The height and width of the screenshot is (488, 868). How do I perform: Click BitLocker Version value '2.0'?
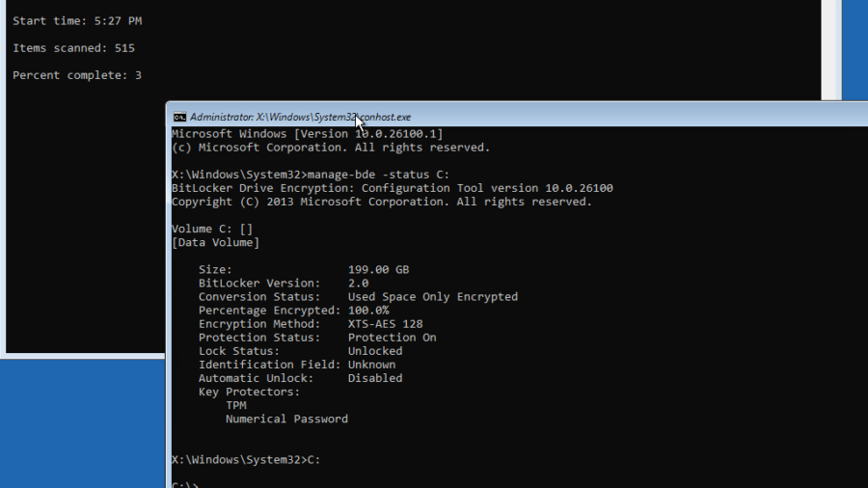pyautogui.click(x=358, y=284)
